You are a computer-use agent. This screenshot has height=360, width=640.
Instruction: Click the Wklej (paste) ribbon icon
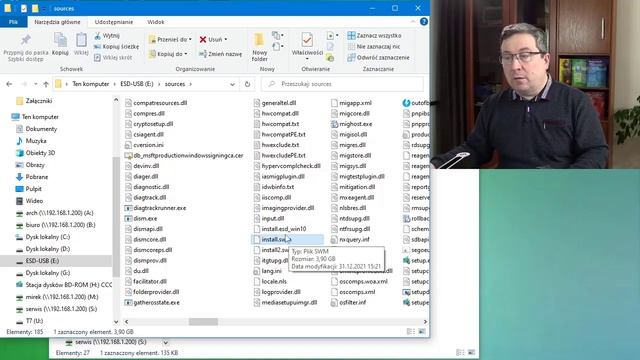pos(81,40)
